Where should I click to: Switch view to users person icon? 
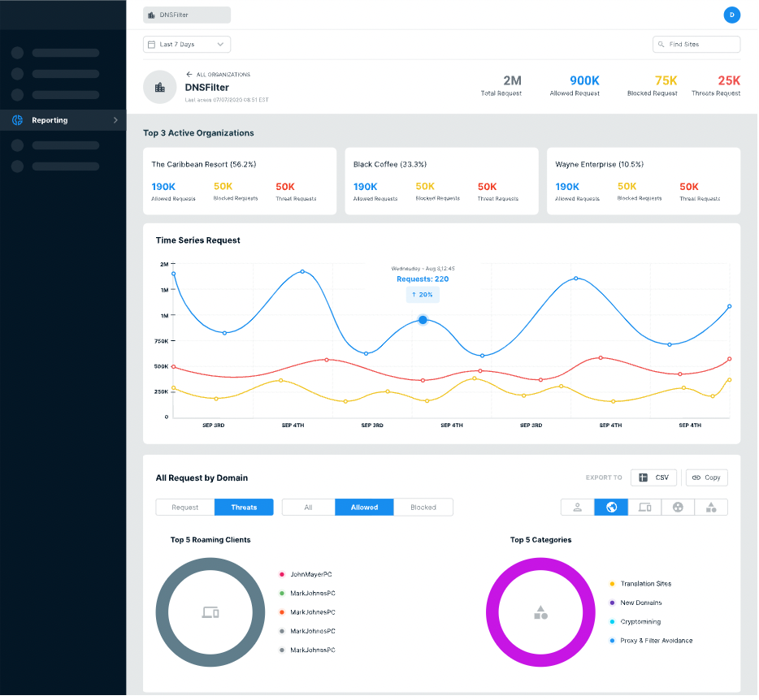(x=579, y=508)
